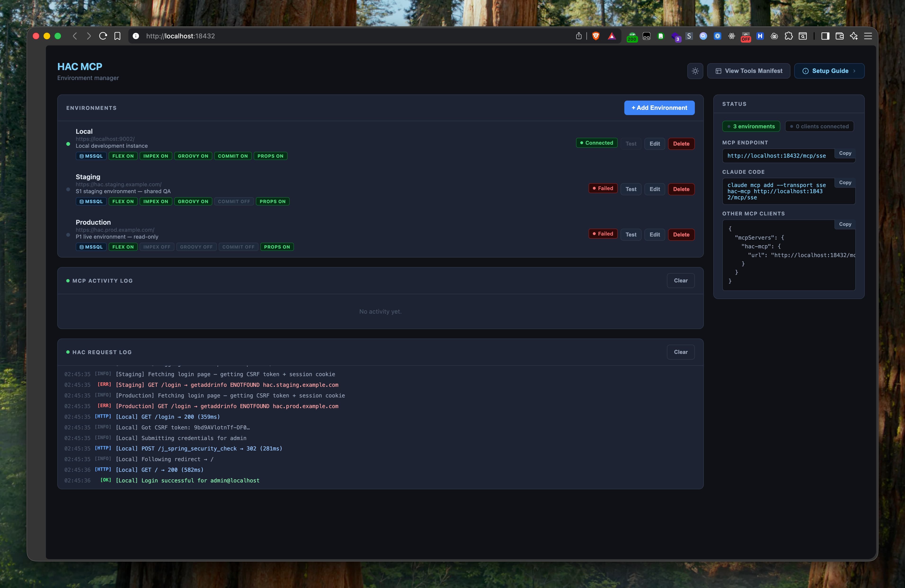Click the https://hac.staging.example.com/ URL

119,184
